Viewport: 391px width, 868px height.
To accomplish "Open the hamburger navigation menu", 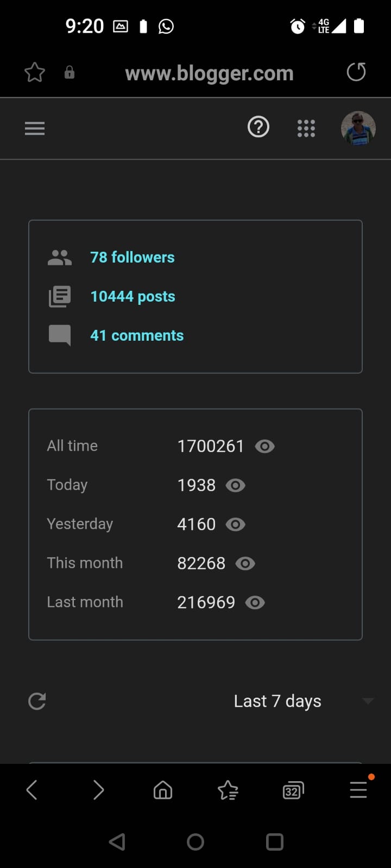I will (x=35, y=129).
